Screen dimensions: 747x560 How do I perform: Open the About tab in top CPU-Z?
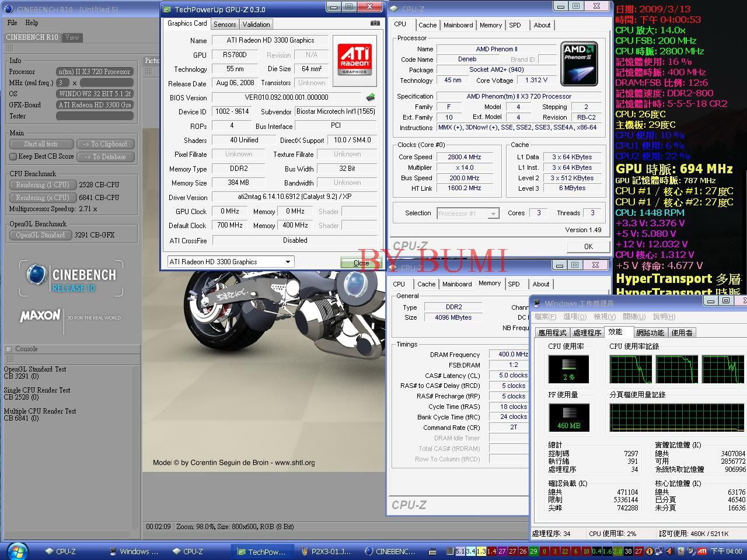(542, 25)
